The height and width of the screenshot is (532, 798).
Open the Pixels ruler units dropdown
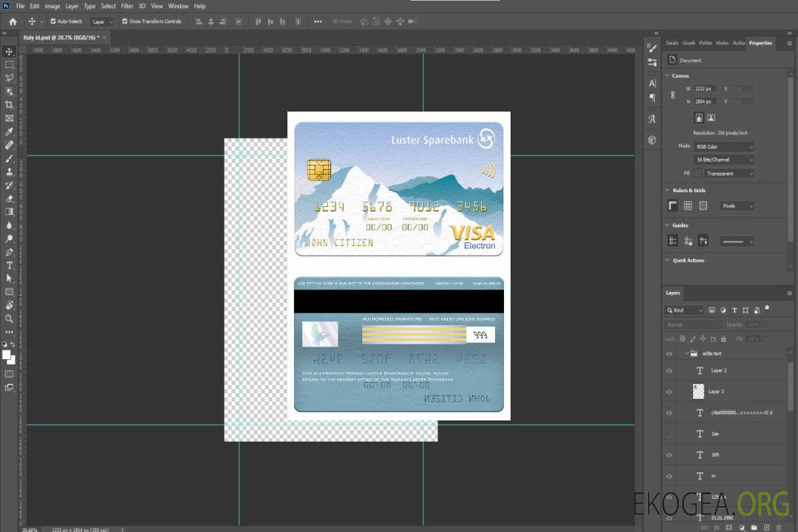tap(737, 205)
